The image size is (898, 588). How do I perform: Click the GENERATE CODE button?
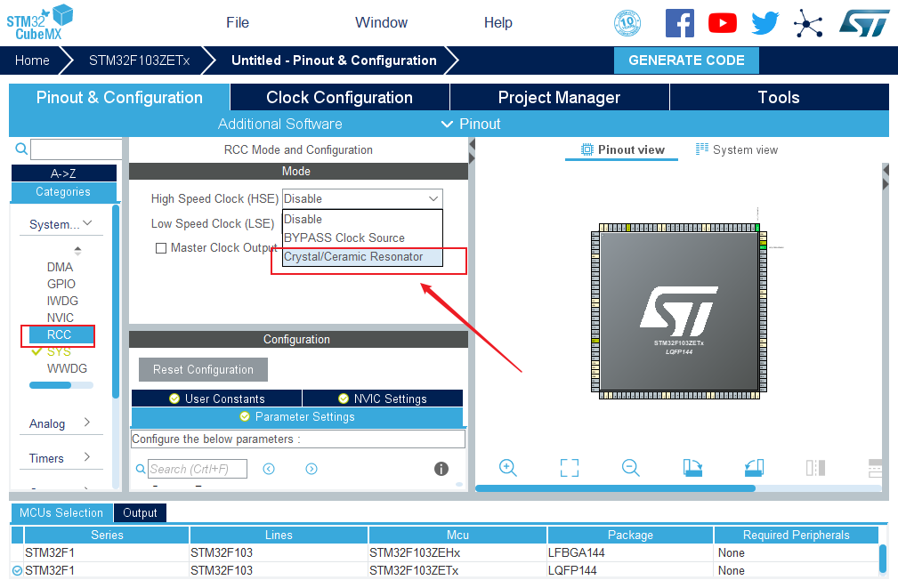(x=686, y=60)
